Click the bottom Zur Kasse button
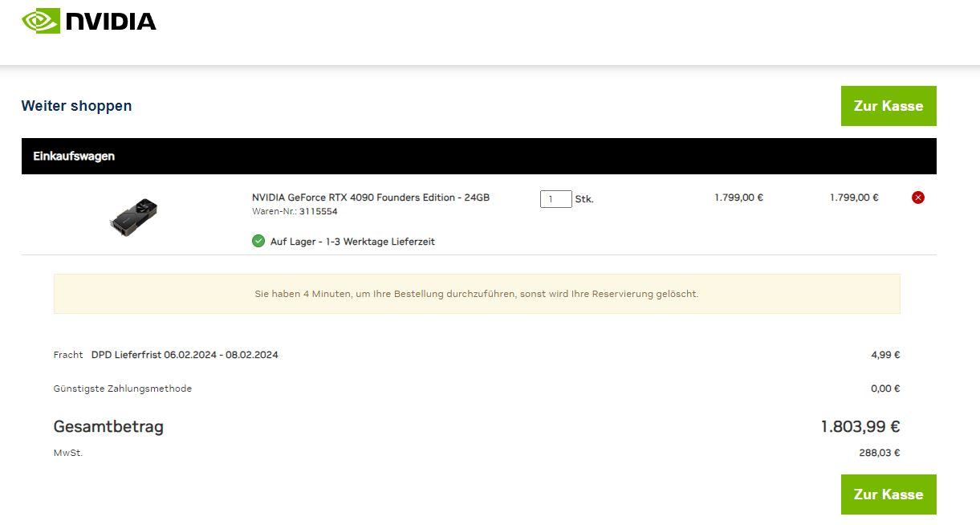 [889, 494]
